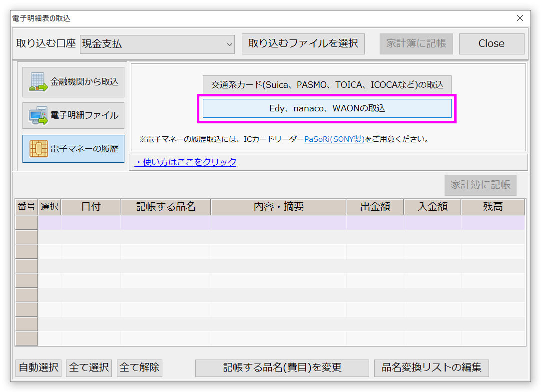Click the 全て選択 button
The image size is (541, 392).
tap(89, 368)
